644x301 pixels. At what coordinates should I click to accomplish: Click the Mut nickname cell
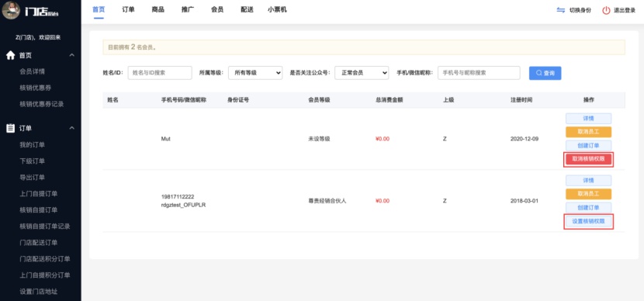click(x=166, y=139)
